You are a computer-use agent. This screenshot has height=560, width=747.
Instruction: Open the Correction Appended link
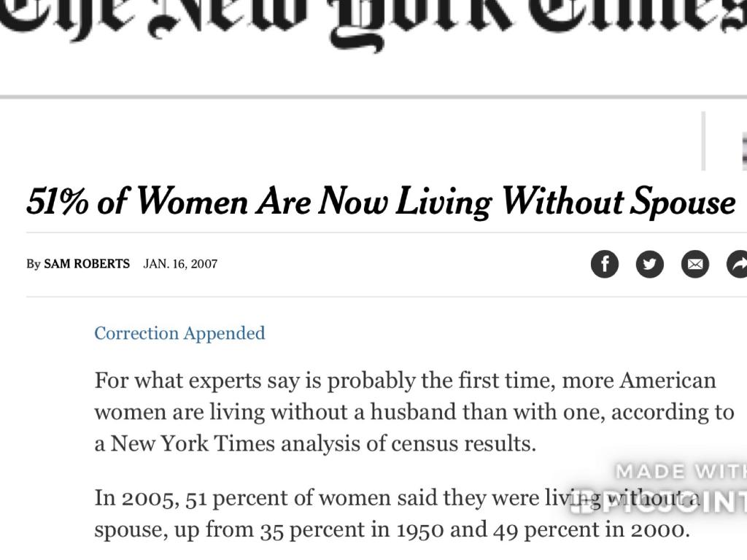179,333
